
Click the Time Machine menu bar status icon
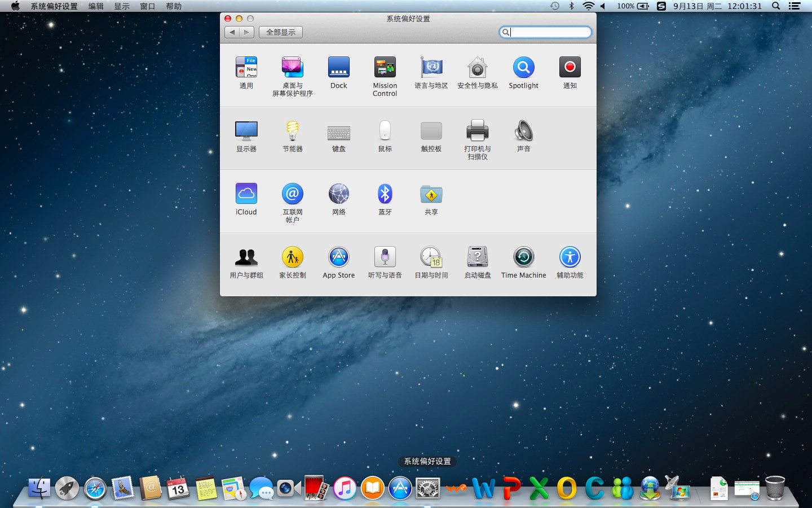(555, 6)
